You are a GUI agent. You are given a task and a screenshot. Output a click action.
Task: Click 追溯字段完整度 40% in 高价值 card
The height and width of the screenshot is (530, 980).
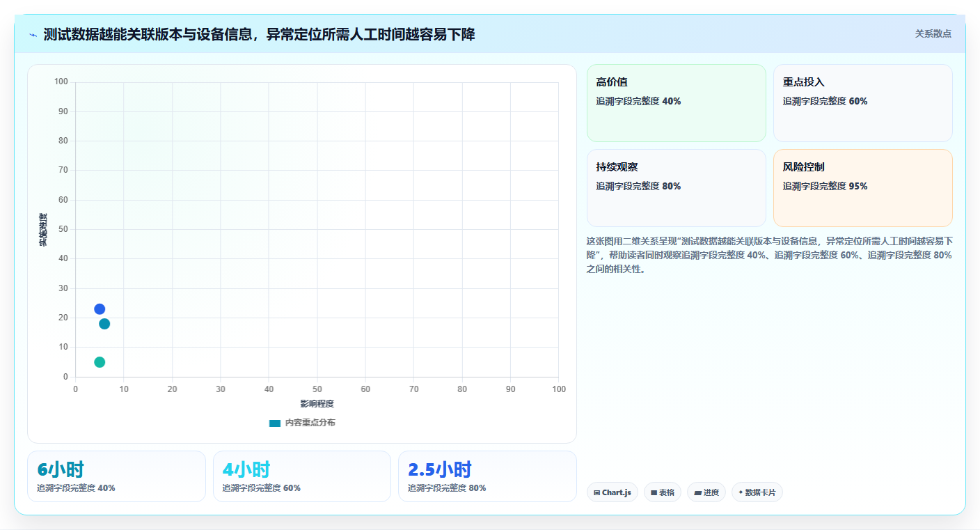pos(638,101)
